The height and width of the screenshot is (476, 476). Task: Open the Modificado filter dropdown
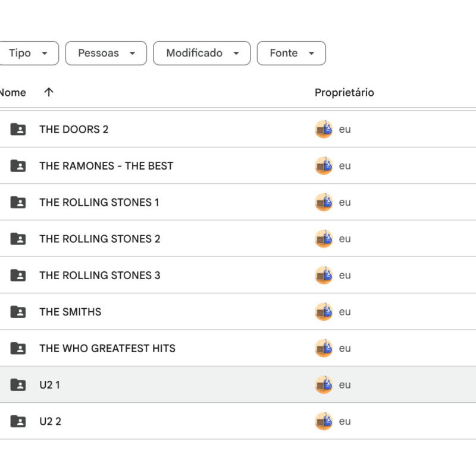(x=202, y=53)
